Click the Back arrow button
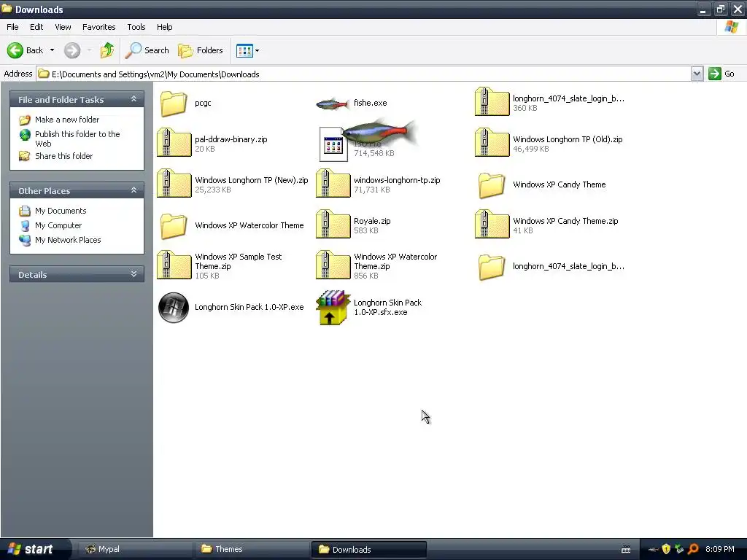The height and width of the screenshot is (560, 747). click(26, 50)
